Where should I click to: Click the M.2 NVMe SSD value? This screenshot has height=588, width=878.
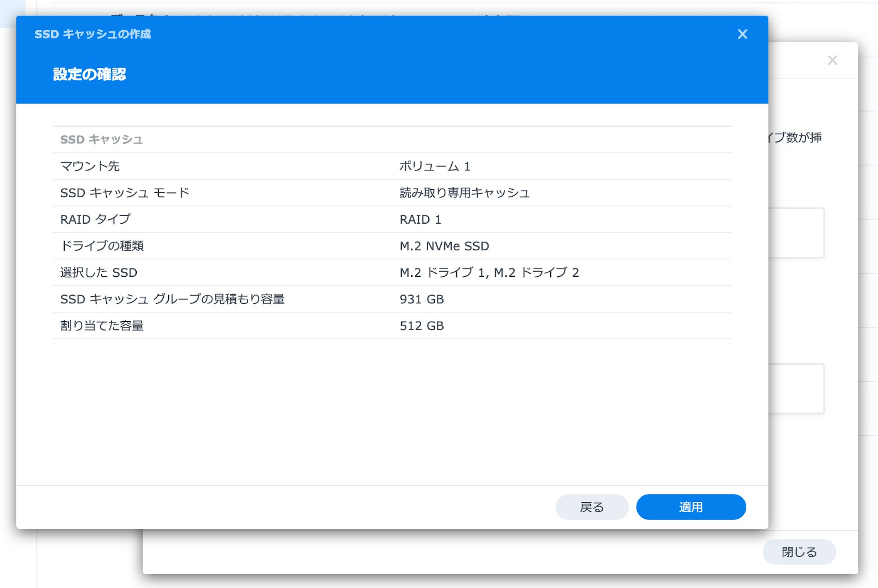click(444, 246)
